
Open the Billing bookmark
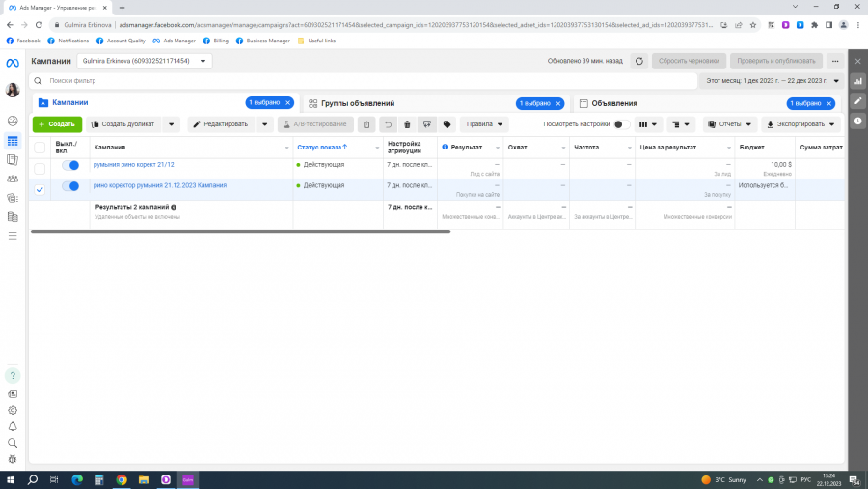[216, 41]
